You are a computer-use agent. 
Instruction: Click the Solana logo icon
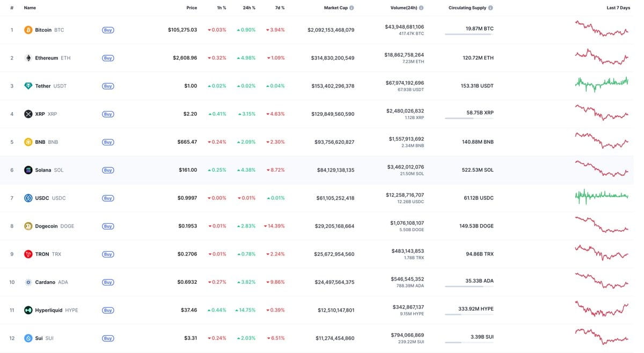click(28, 170)
